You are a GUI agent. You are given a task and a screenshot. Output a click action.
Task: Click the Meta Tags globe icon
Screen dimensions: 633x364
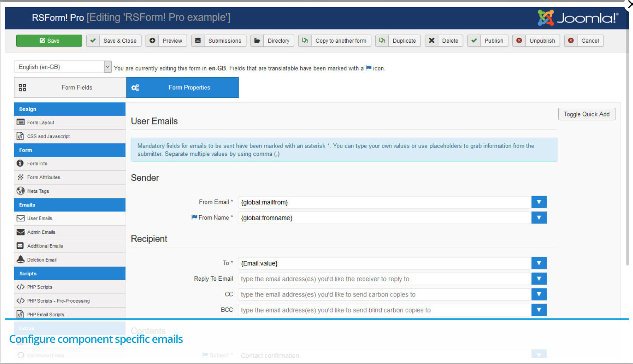click(20, 191)
